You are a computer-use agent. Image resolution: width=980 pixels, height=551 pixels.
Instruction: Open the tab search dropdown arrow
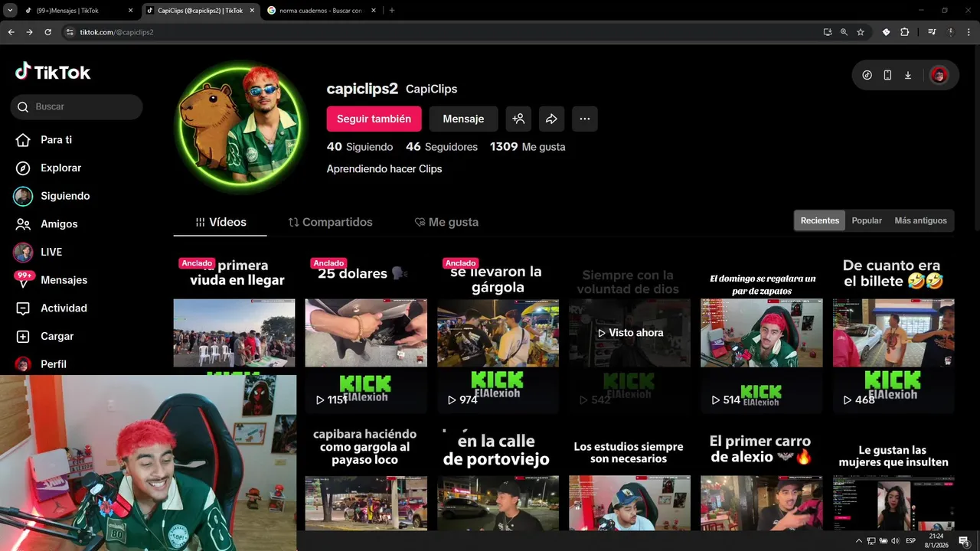click(10, 11)
